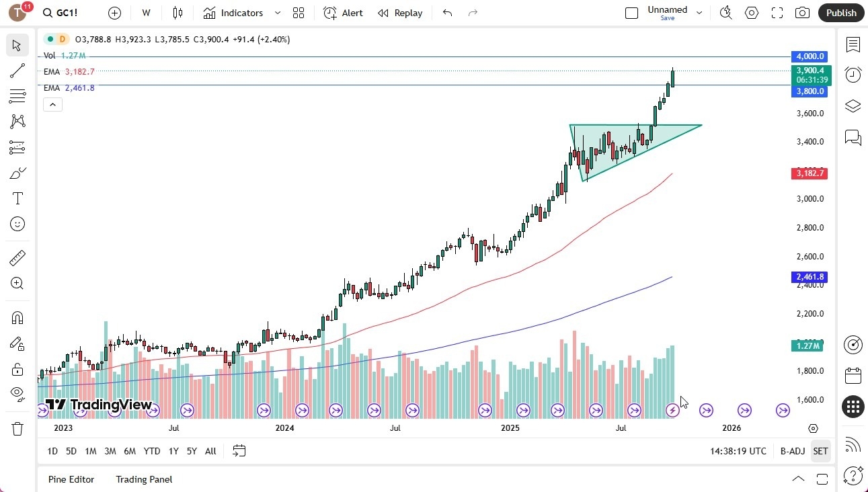Open the Unnamed layout dropdown
Screen dimensions: 868x492
point(699,13)
